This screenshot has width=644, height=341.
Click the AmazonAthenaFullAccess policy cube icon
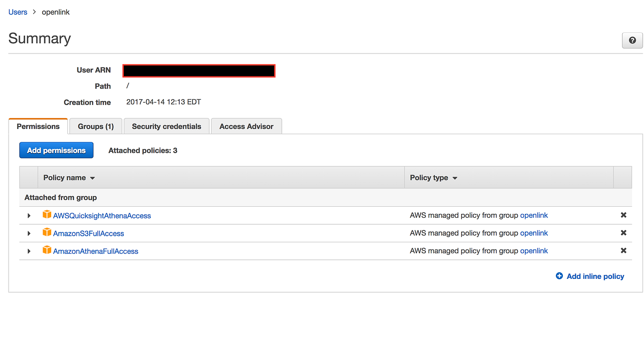(x=46, y=250)
